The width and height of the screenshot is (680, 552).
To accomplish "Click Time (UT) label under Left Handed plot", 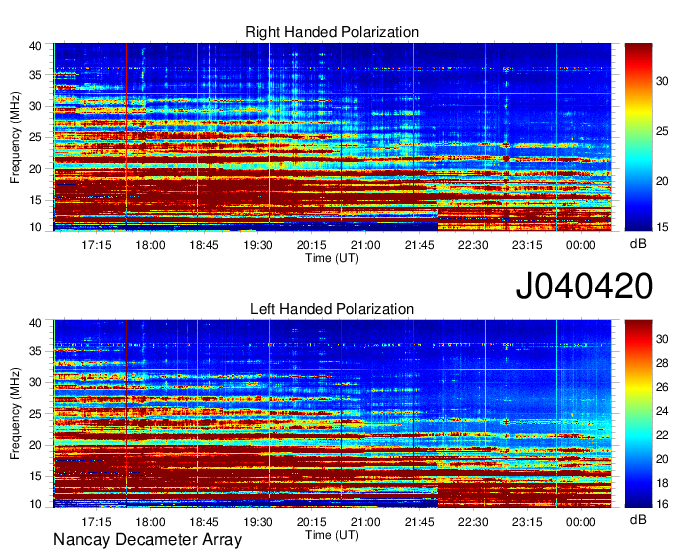I will (x=332, y=535).
